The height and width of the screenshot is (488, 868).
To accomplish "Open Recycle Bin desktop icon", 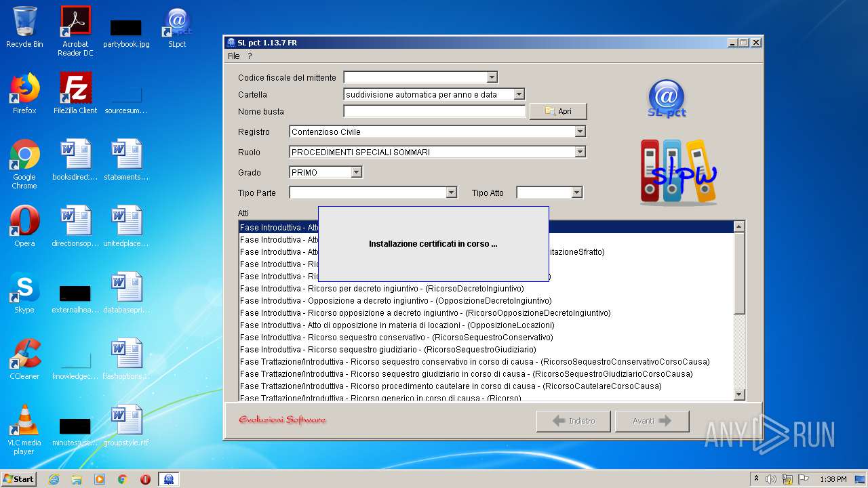I will [x=24, y=27].
